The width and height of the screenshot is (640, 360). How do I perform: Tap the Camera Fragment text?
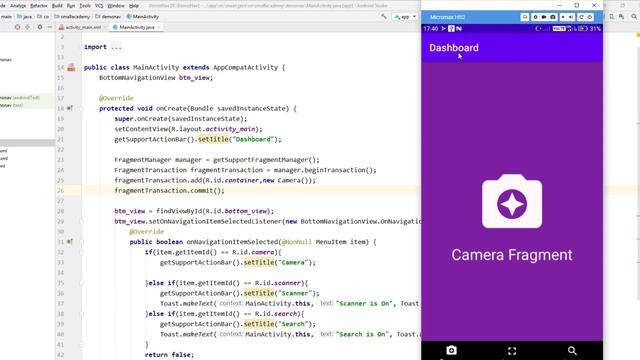[512, 255]
